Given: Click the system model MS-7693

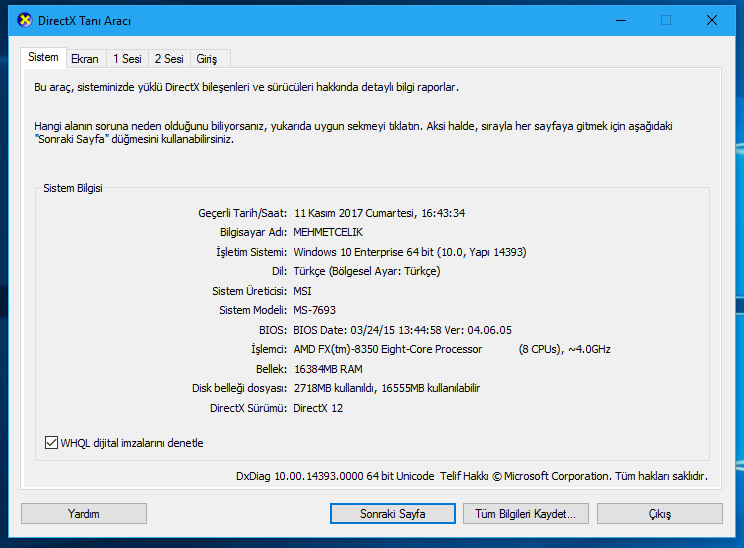Looking at the screenshot, I should 315,310.
